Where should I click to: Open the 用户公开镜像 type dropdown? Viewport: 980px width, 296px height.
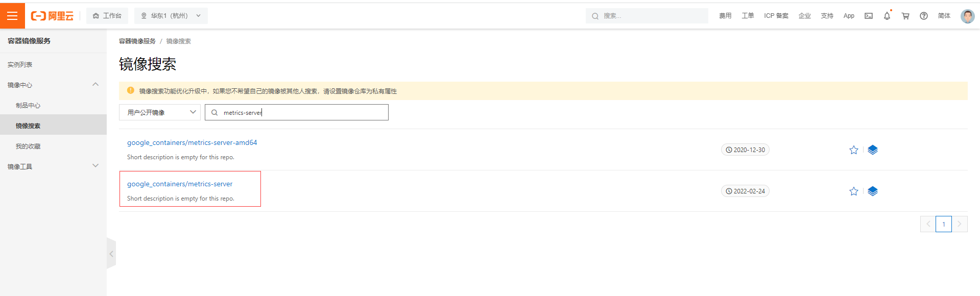point(160,112)
